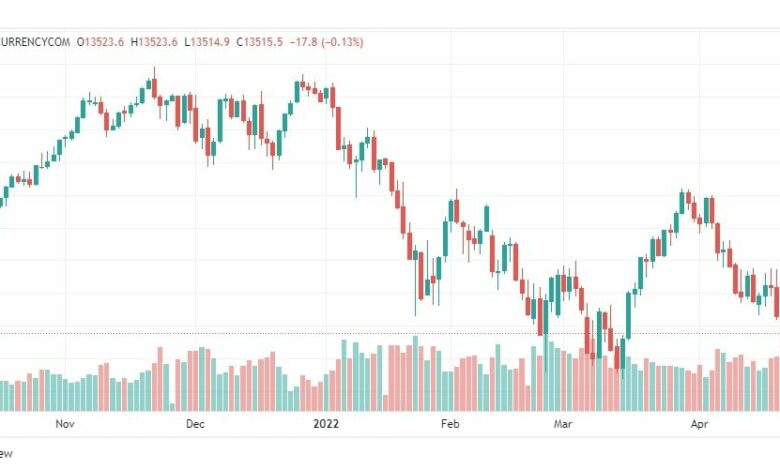Click the Dec label on time axis

click(195, 424)
